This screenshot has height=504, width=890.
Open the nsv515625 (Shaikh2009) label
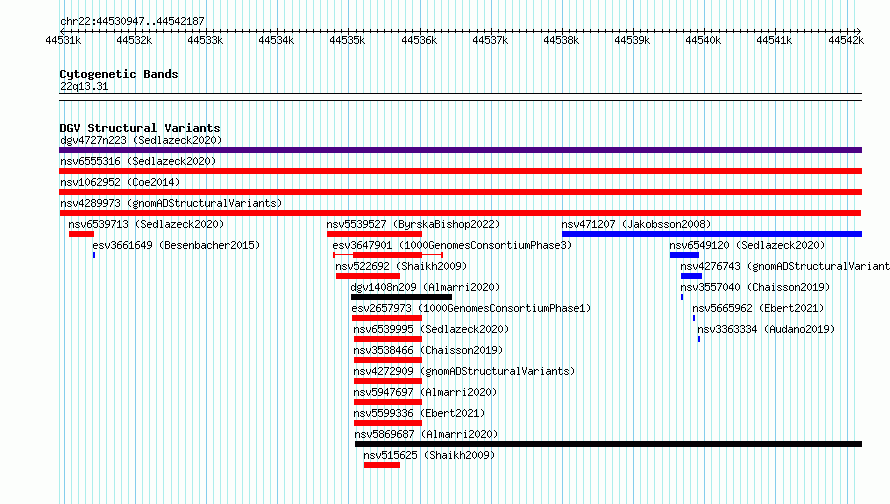[429, 455]
